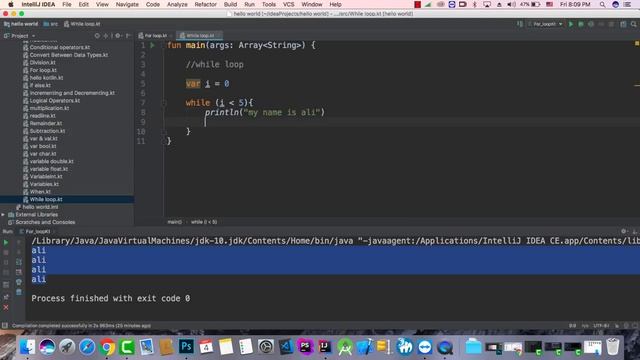Open the Trash in the Dock
This screenshot has width=640, height=360.
coord(613,347)
